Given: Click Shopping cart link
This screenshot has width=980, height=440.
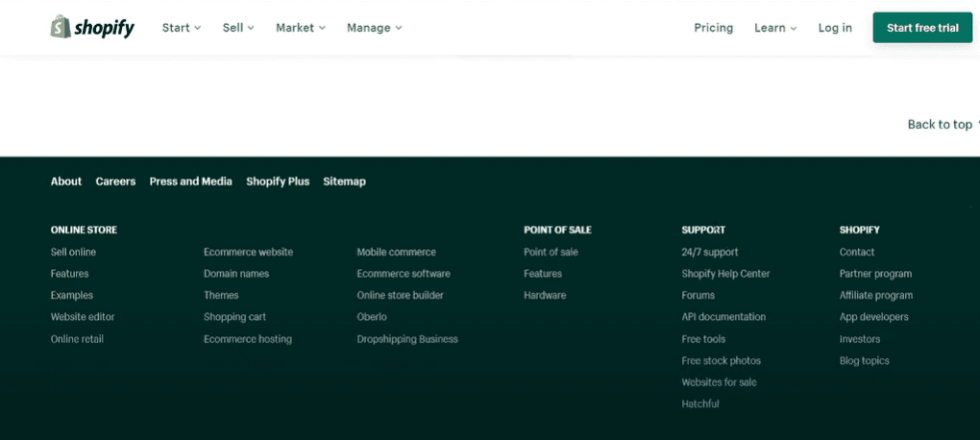Looking at the screenshot, I should pos(235,317).
